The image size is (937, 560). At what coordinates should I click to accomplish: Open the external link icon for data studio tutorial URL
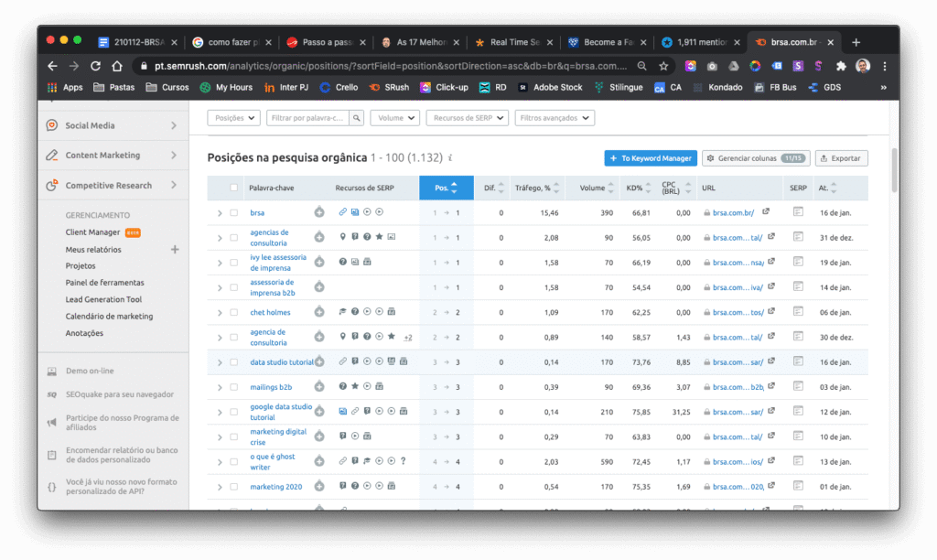(x=771, y=361)
